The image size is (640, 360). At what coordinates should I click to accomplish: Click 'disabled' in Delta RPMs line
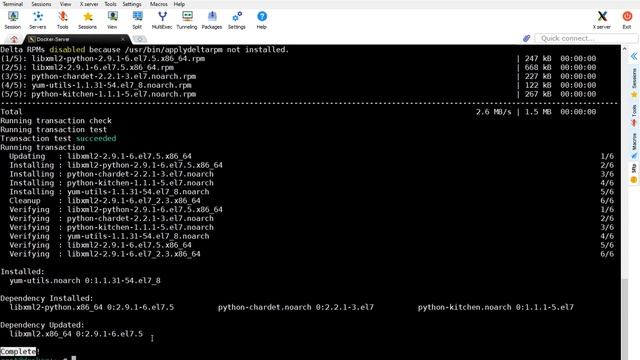coord(67,49)
